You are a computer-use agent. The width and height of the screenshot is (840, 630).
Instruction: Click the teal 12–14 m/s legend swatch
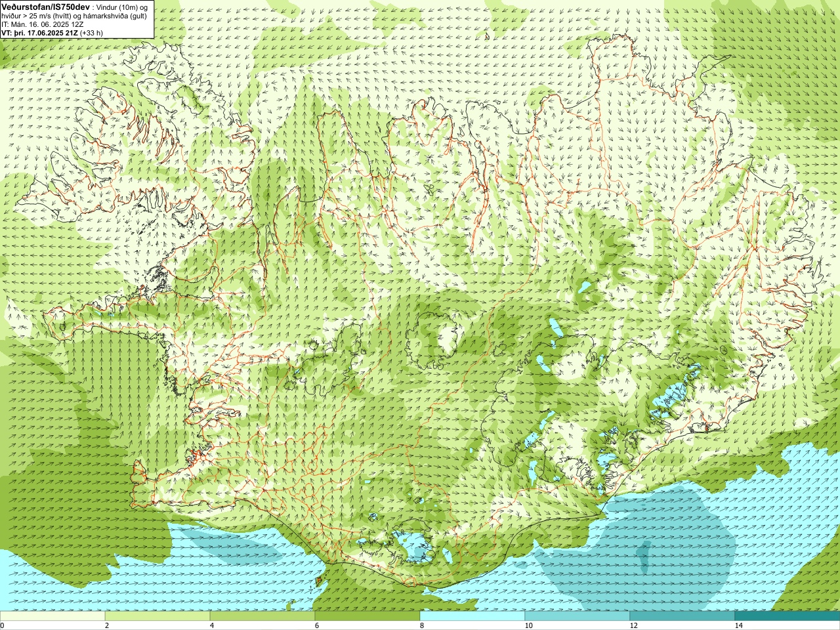tap(682, 616)
